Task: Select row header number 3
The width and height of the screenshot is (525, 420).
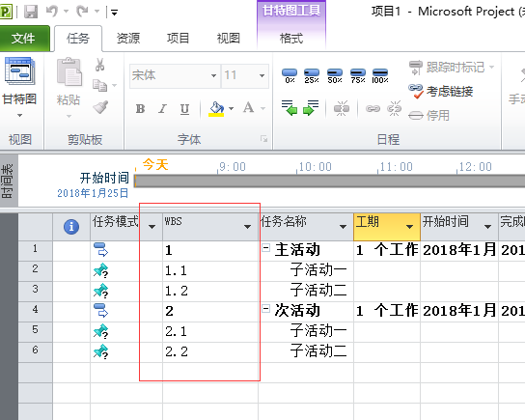Action: point(35,291)
